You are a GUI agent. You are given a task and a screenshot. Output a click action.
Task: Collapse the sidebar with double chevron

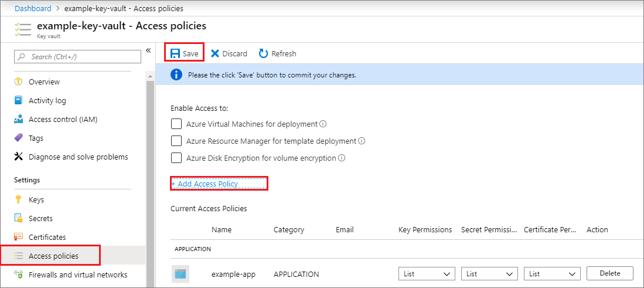pyautogui.click(x=148, y=50)
